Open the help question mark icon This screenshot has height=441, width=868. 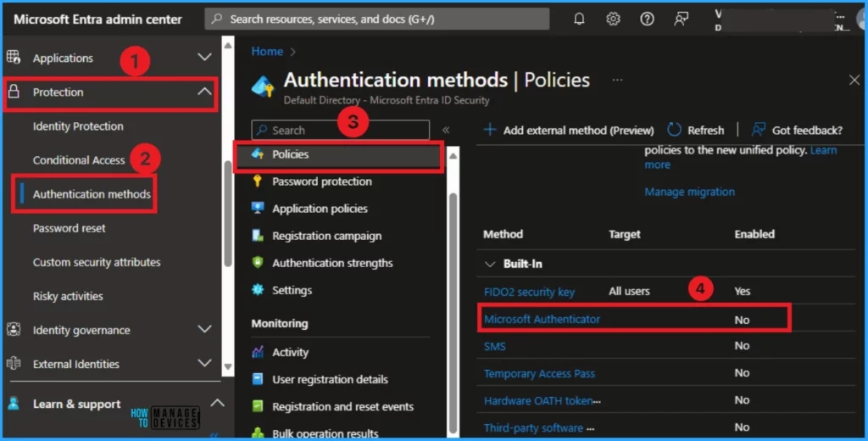click(x=647, y=19)
